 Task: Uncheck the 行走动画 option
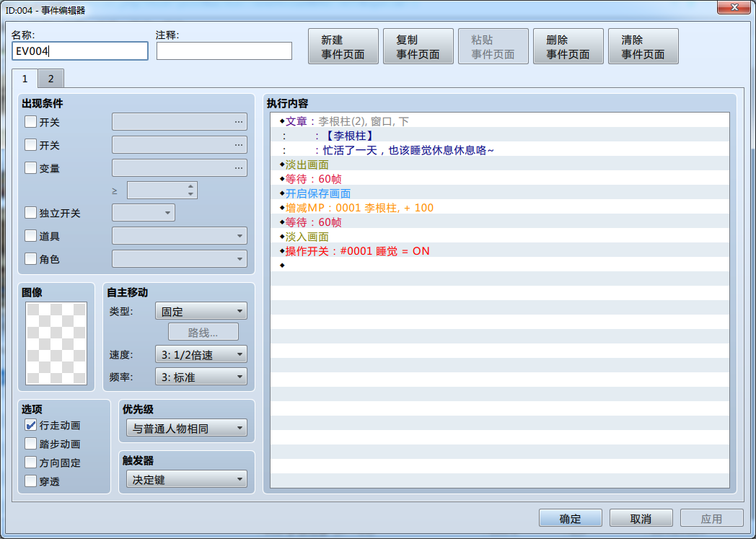pos(30,425)
